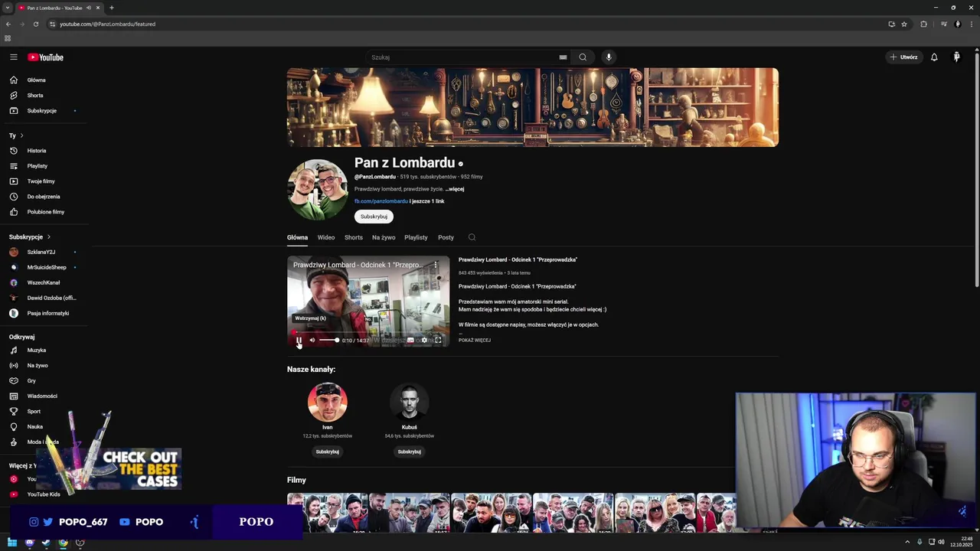980x551 pixels.
Task: Click the search magnifier button
Action: 583,57
